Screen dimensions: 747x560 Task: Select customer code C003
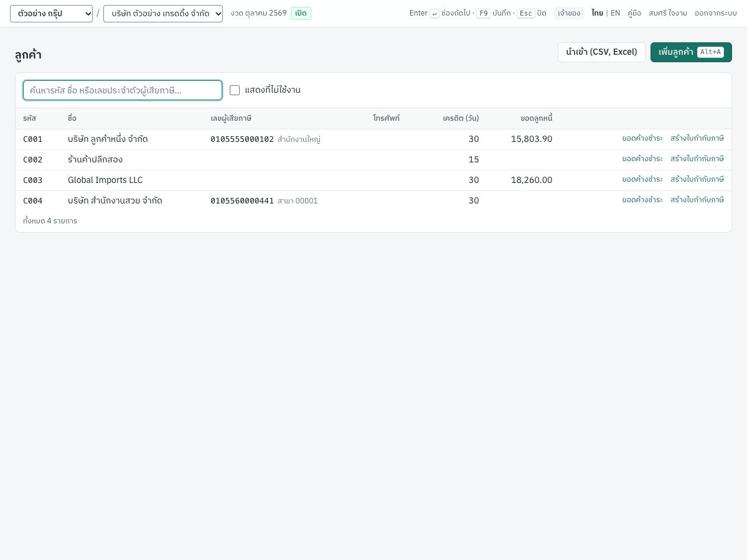pos(33,180)
